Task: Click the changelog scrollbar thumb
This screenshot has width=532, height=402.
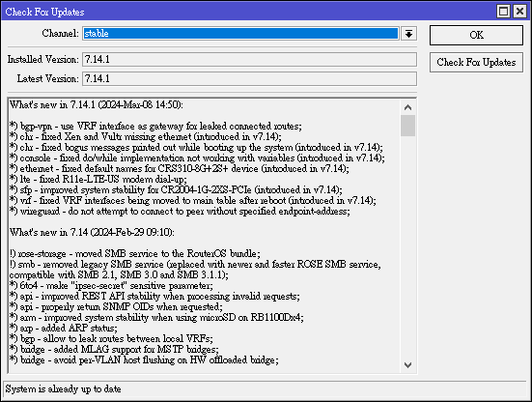Action: [407, 126]
